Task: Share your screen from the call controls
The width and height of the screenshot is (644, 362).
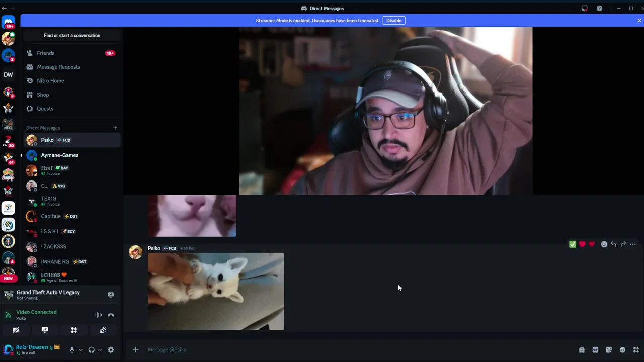Action: [45, 330]
